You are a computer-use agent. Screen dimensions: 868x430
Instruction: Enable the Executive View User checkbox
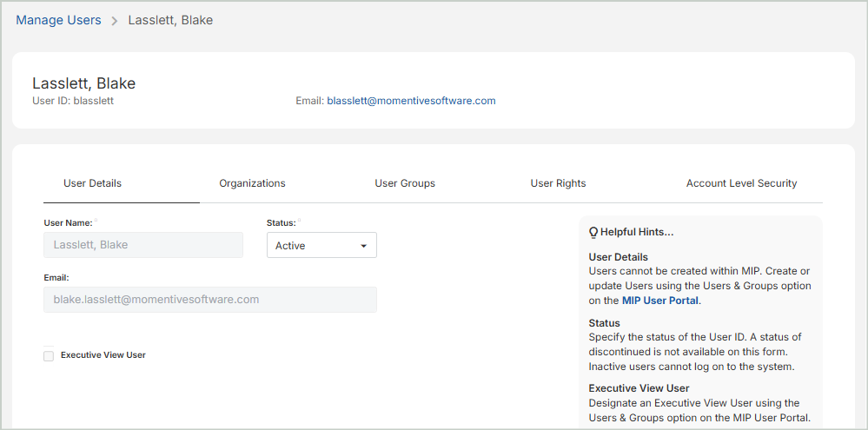tap(49, 355)
